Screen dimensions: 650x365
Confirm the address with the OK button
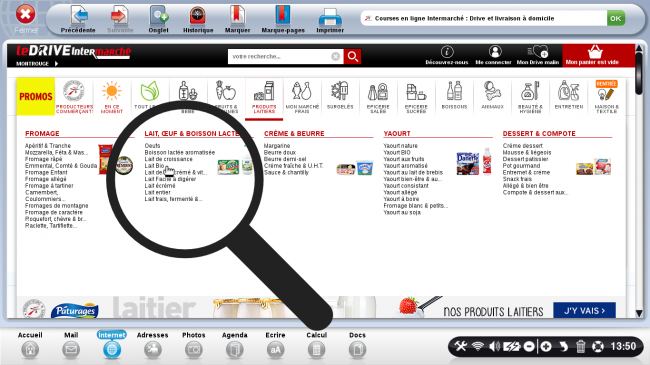click(616, 18)
